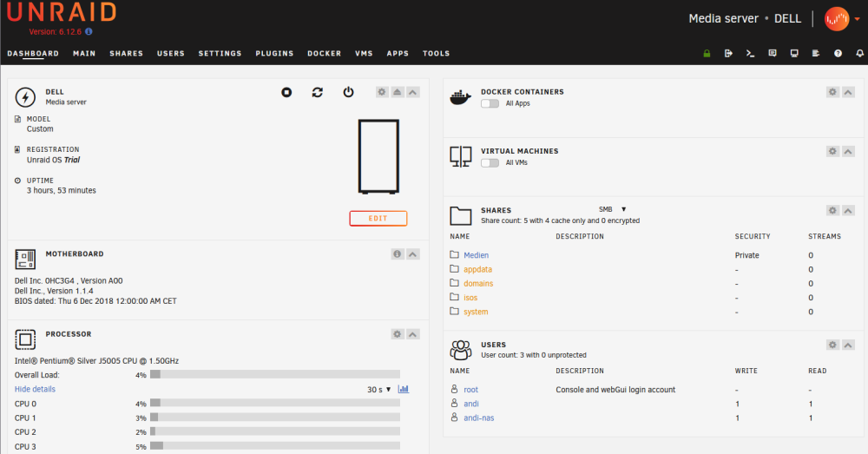Go to the Users tab
Screen dimensions: 868x454
pos(170,53)
